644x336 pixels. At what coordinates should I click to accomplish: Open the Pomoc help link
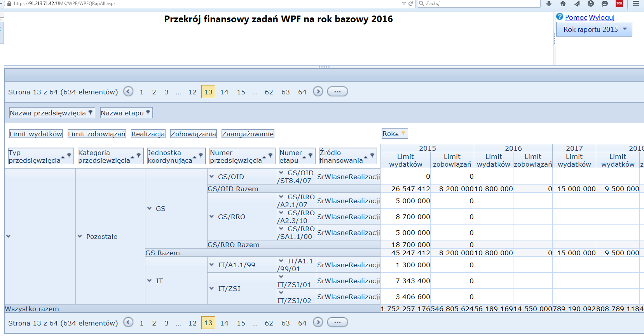point(576,17)
